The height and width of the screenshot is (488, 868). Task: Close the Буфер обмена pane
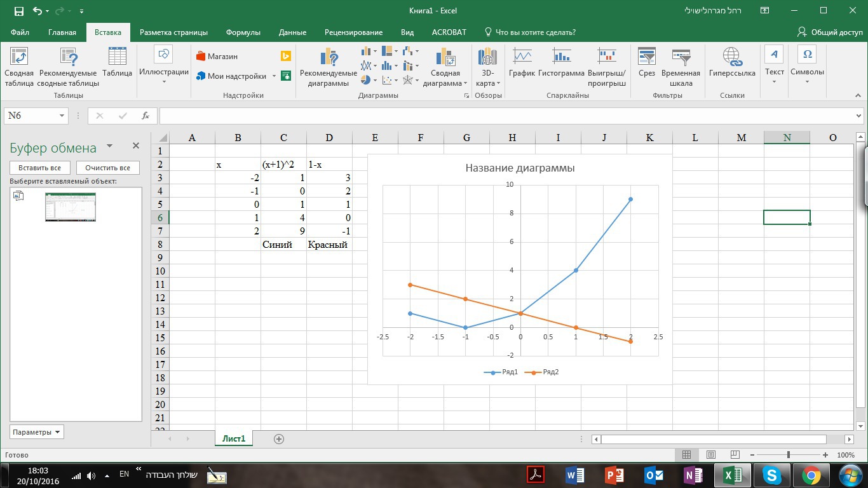click(135, 146)
